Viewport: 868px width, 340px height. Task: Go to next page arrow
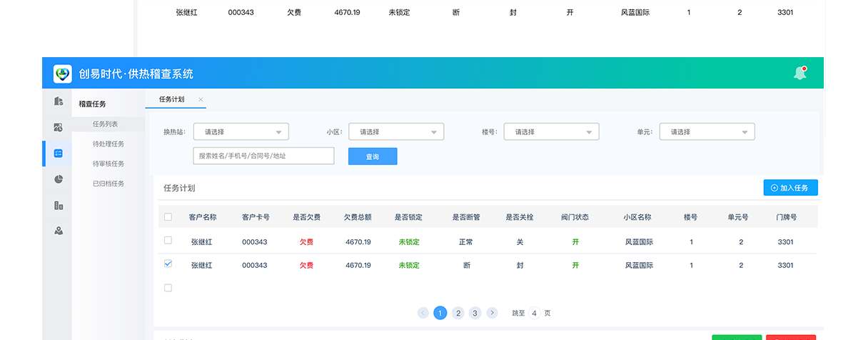click(x=493, y=313)
